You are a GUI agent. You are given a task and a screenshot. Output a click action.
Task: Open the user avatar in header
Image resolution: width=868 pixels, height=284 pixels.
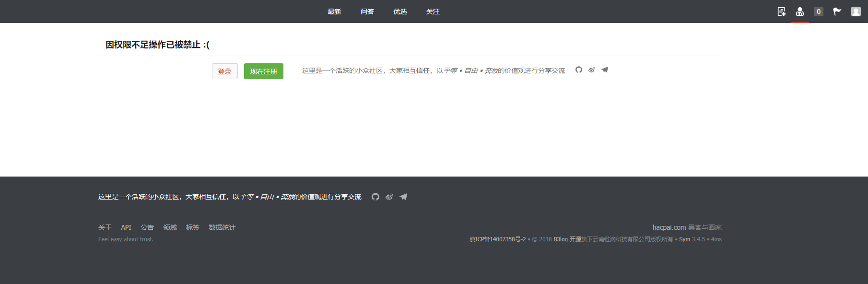pos(856,12)
